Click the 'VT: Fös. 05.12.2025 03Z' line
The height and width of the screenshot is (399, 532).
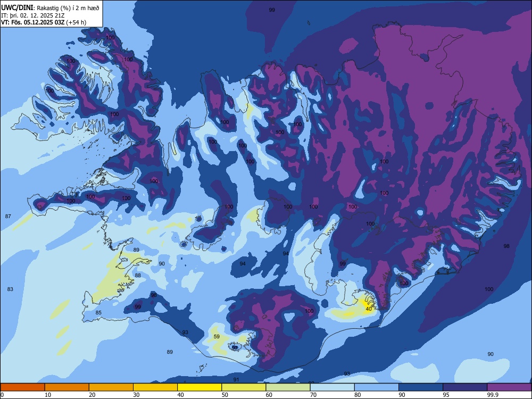click(32, 22)
